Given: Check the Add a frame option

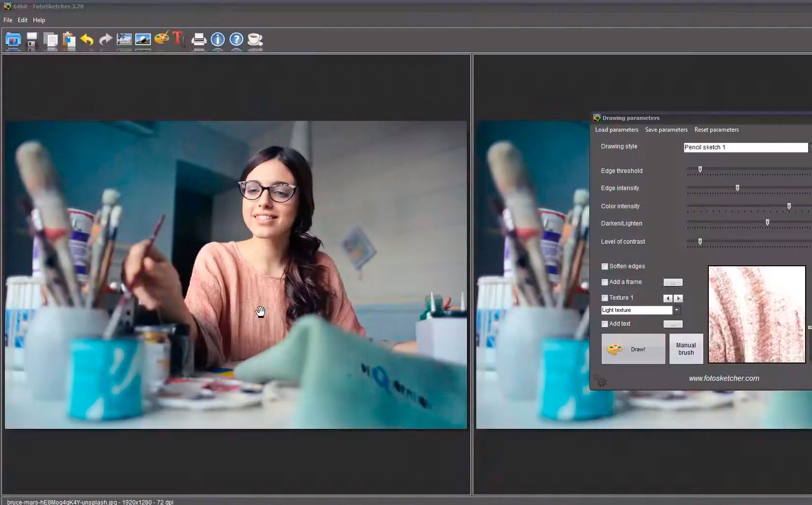Looking at the screenshot, I should [x=604, y=282].
